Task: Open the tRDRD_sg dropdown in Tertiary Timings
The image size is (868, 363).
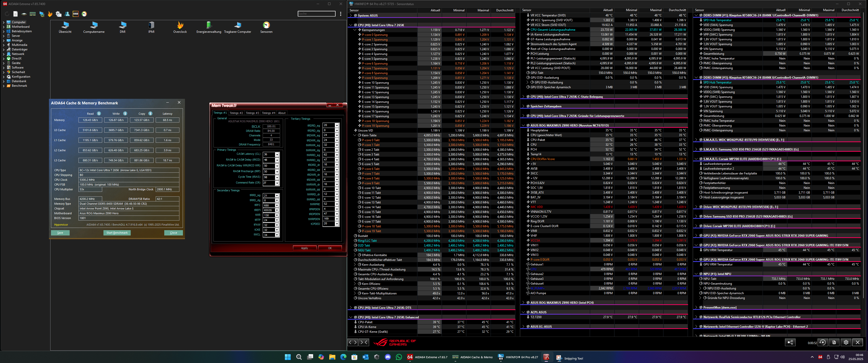Action: (337, 125)
